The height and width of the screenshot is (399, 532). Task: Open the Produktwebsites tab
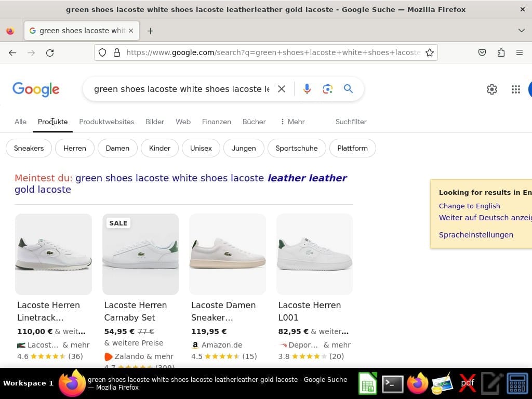pos(107,122)
